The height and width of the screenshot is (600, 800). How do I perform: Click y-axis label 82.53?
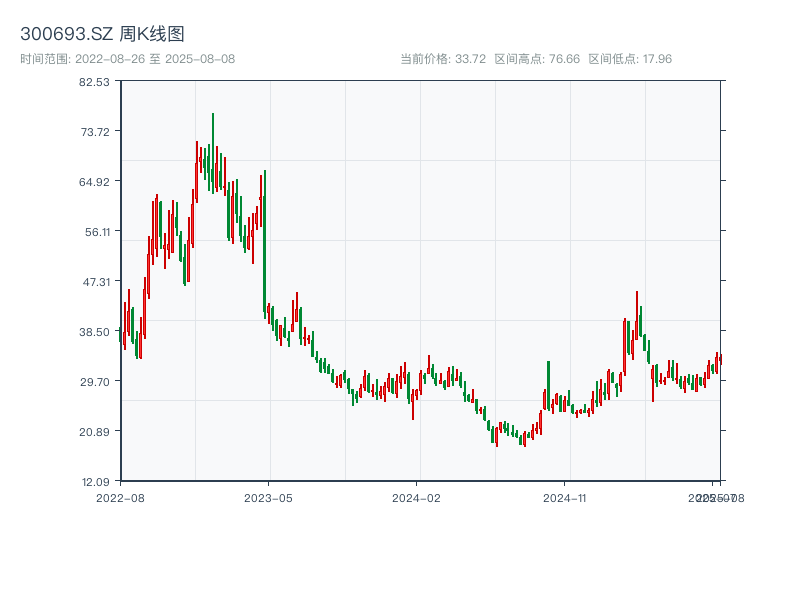(94, 82)
